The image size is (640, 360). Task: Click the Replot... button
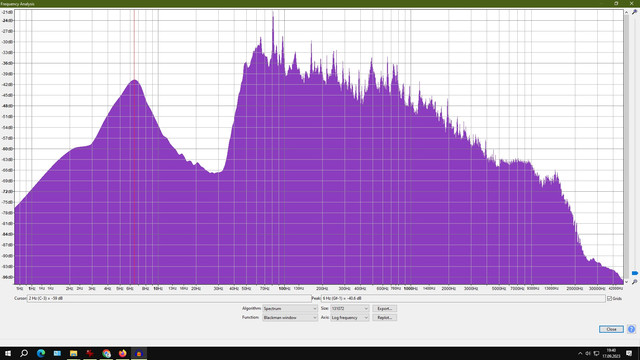click(x=384, y=318)
